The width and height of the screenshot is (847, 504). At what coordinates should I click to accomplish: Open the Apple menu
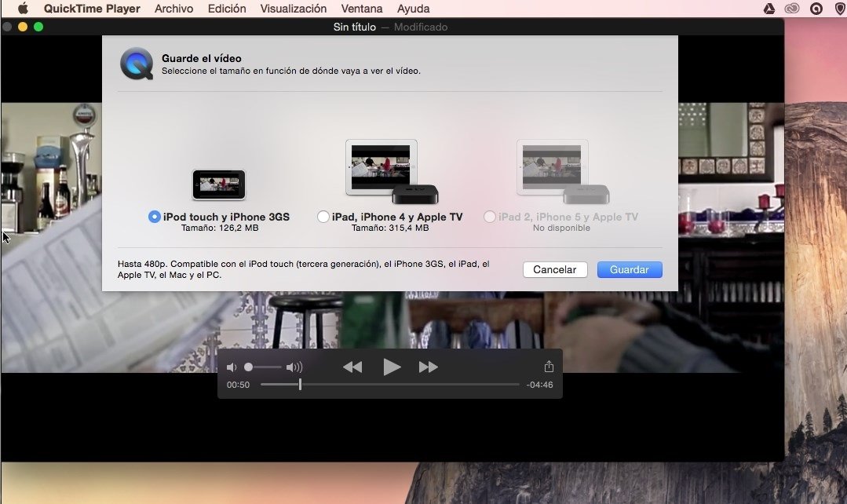pyautogui.click(x=23, y=9)
